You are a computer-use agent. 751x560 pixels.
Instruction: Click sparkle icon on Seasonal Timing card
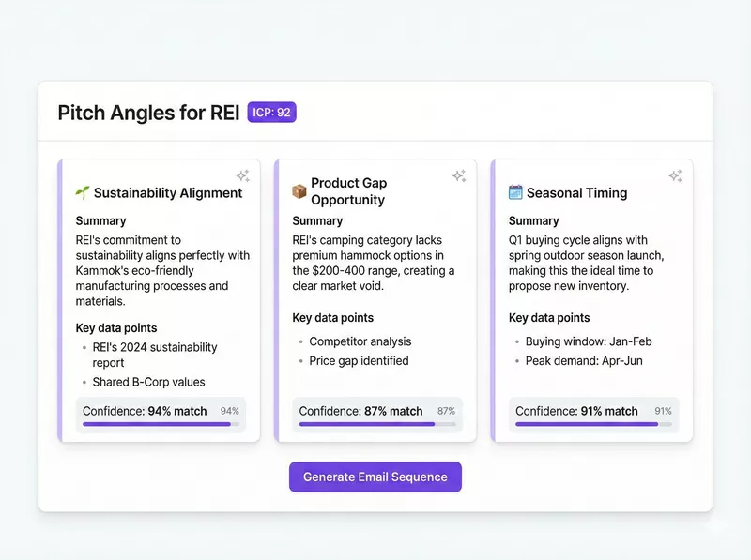tap(675, 175)
